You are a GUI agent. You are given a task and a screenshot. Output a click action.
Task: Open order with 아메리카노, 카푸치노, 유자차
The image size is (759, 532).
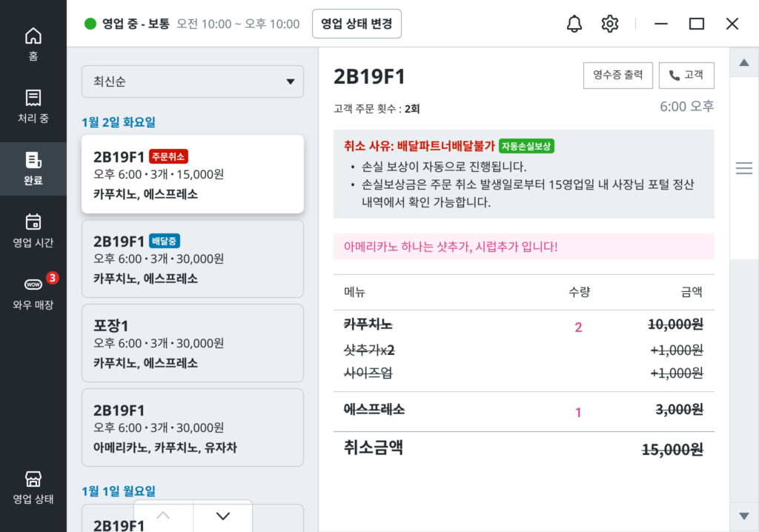193,428
